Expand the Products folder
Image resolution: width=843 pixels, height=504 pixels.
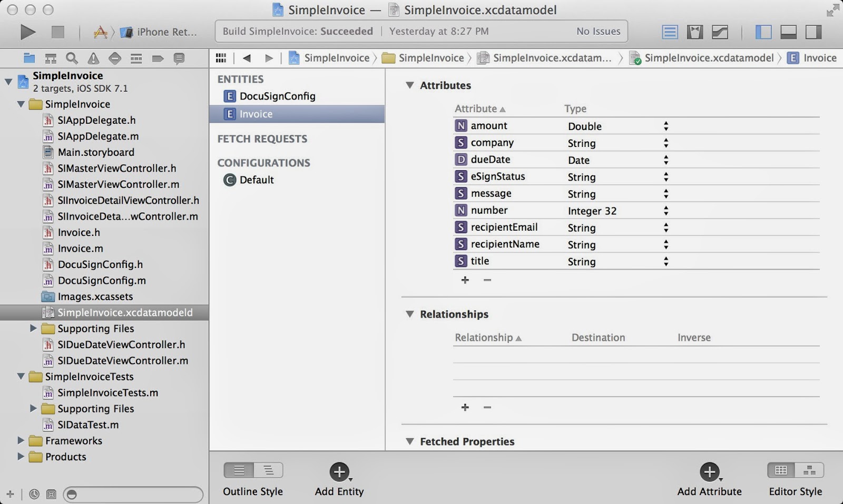click(21, 456)
